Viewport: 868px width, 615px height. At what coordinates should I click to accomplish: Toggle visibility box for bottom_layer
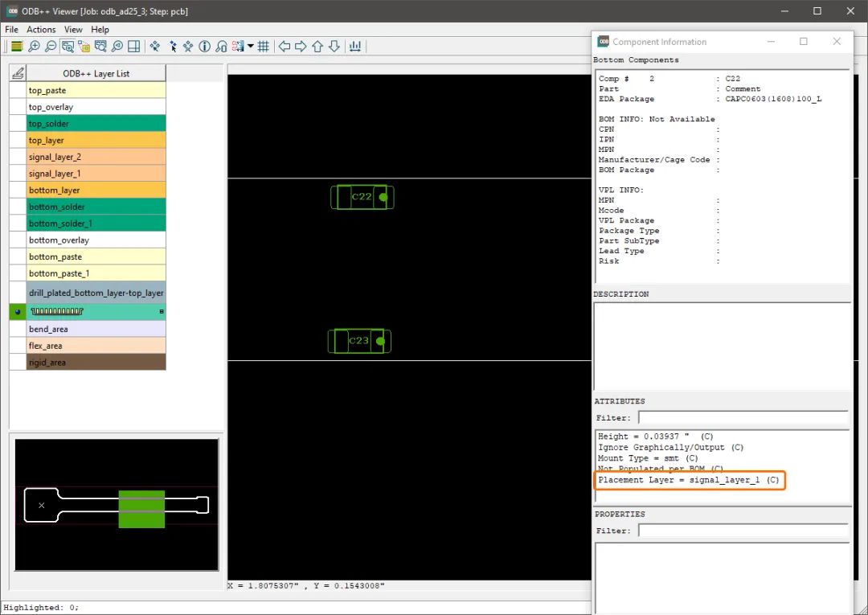click(x=17, y=190)
